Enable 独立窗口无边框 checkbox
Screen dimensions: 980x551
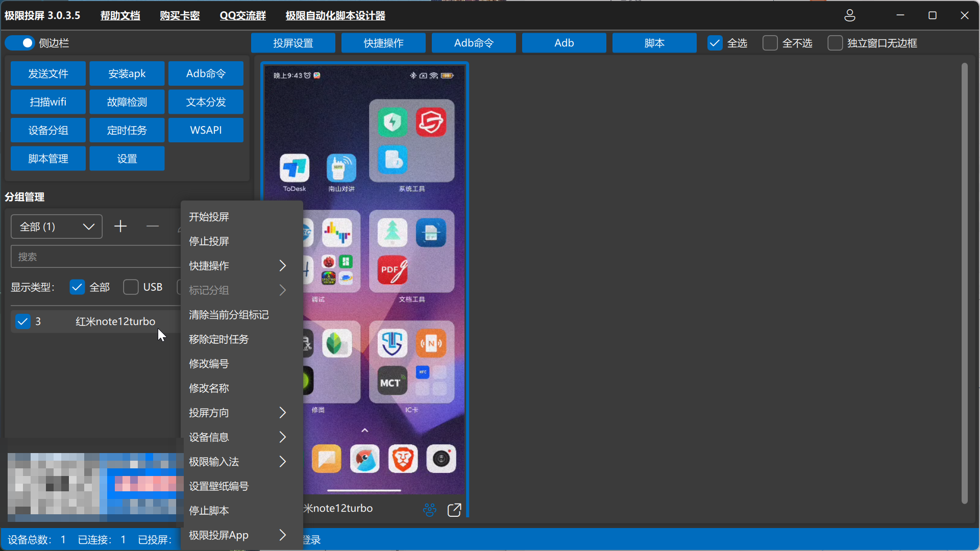835,43
